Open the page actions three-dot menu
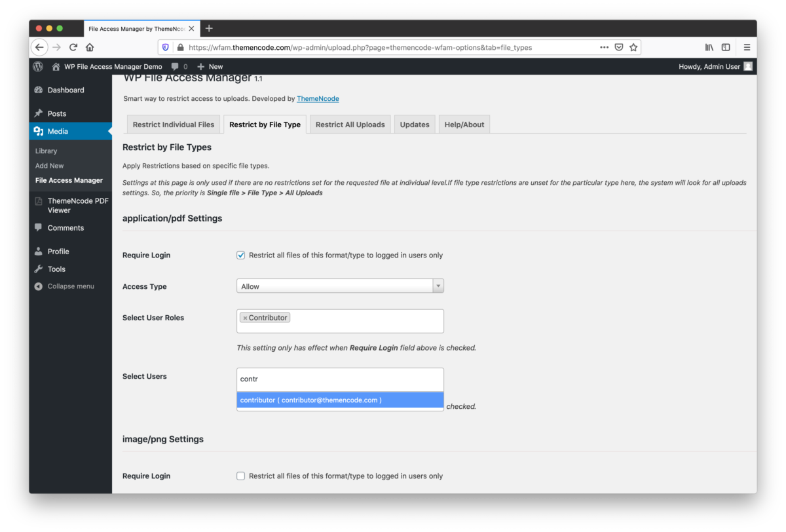The image size is (786, 532). pyautogui.click(x=604, y=47)
